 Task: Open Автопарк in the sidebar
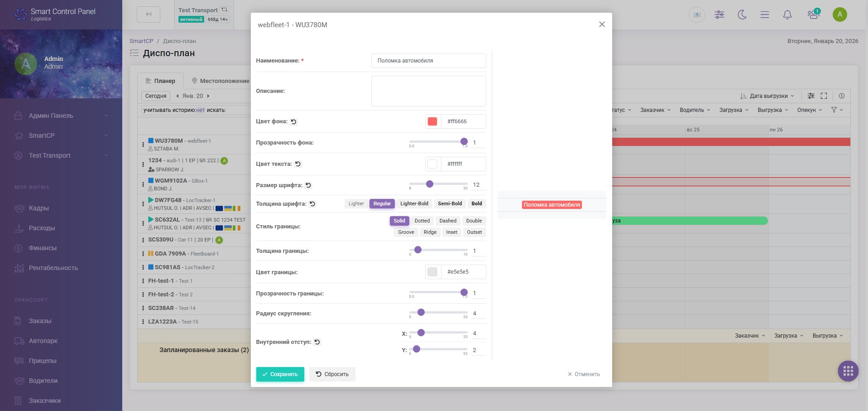click(43, 341)
